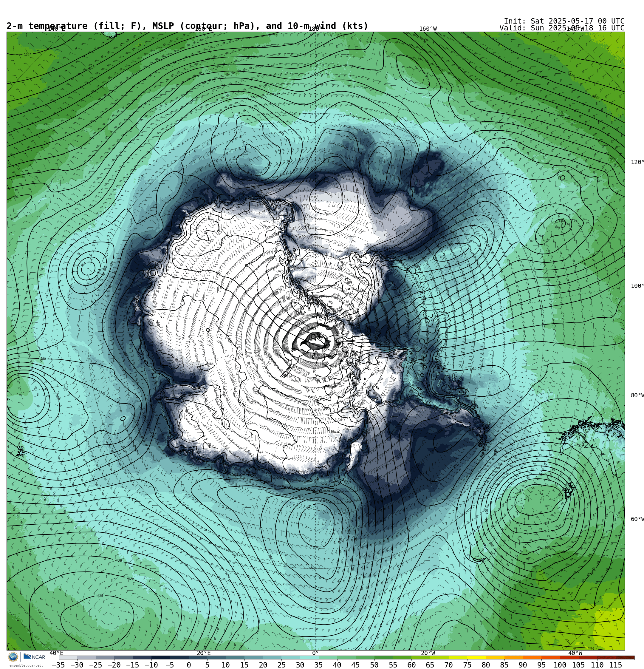
Task: Click the "0°" longitude label at bottom
Action: (x=315, y=653)
